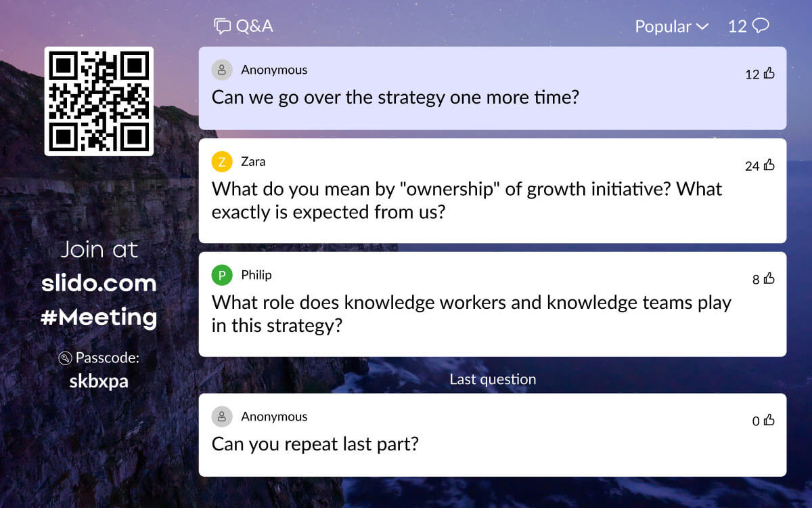The height and width of the screenshot is (508, 812).
Task: Click the Anonymous avatar on the top question
Action: [x=222, y=70]
